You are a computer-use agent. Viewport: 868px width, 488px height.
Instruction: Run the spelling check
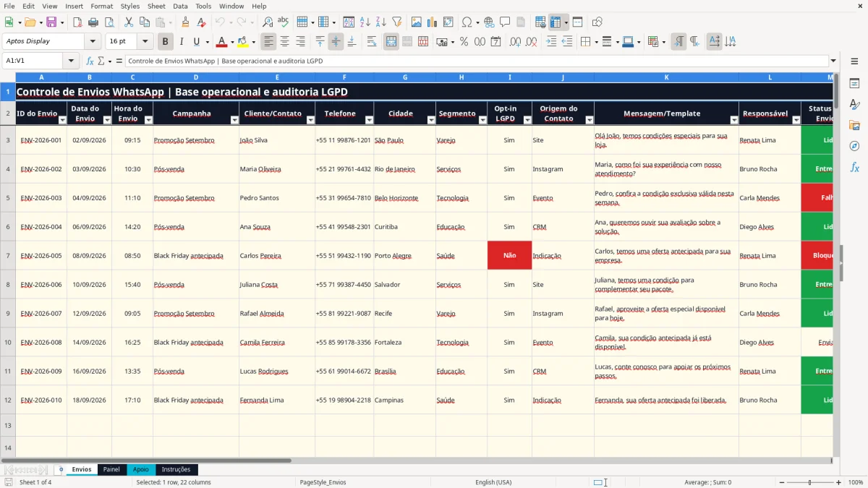click(x=284, y=22)
